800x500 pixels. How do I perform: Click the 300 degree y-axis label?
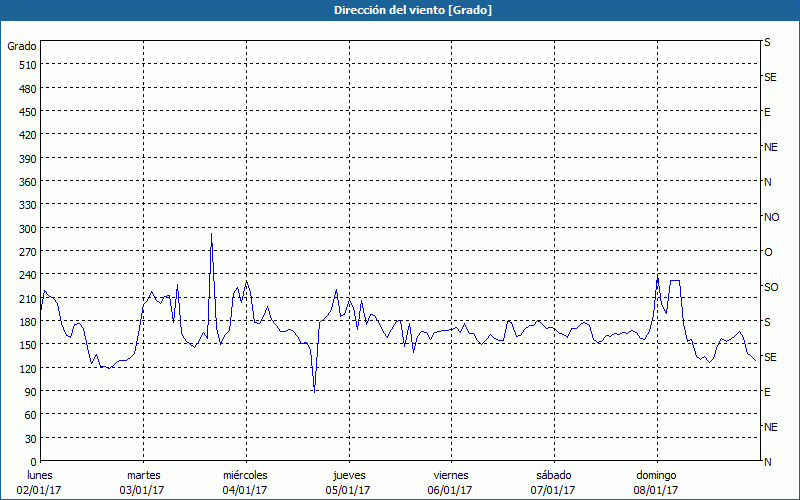point(26,228)
